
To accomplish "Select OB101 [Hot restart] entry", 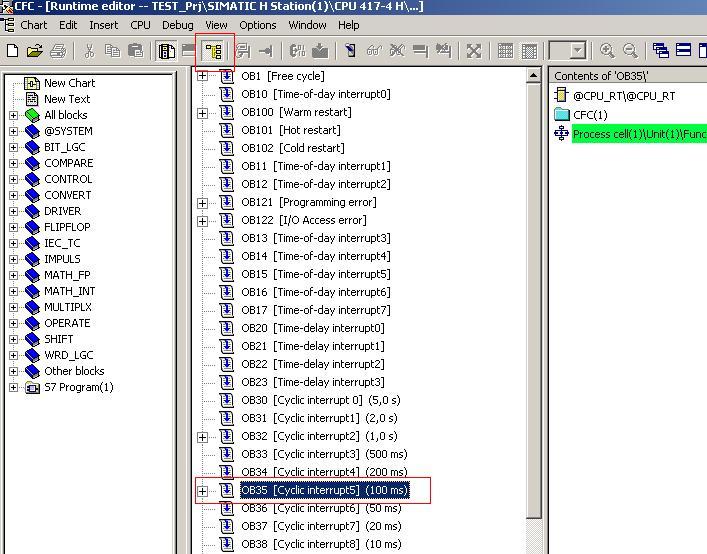I will [291, 130].
